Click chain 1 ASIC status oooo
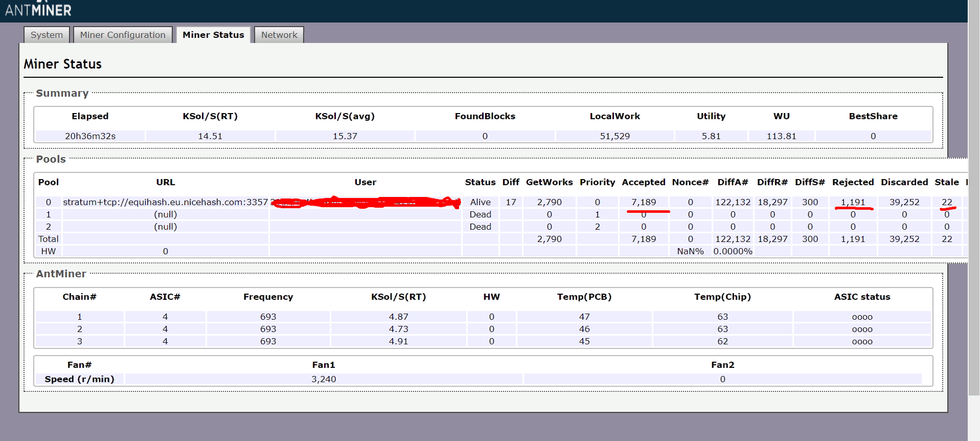The width and height of the screenshot is (980, 441). tap(862, 317)
